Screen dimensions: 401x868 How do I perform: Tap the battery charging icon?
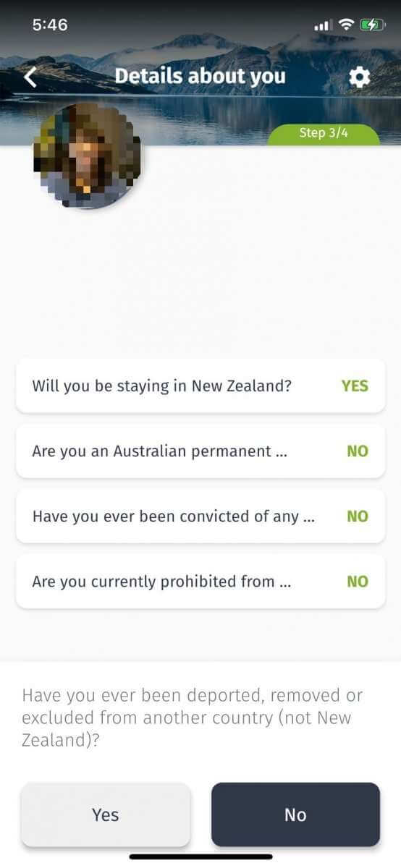372,25
